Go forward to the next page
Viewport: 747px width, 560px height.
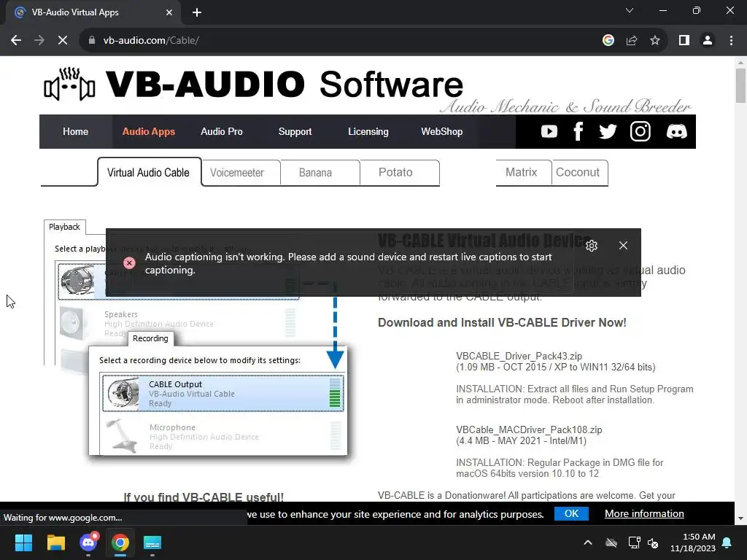(x=39, y=41)
